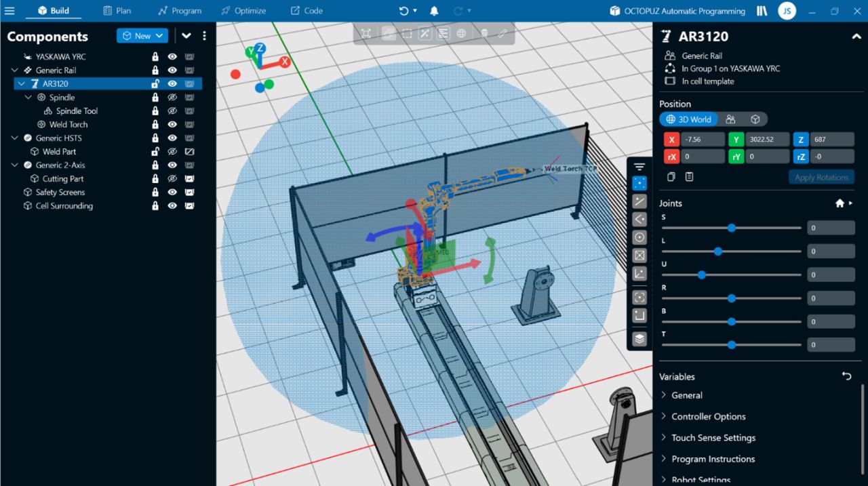Viewport: 868px width, 486px height.
Task: Click the Apply Rotations button
Action: pos(821,177)
